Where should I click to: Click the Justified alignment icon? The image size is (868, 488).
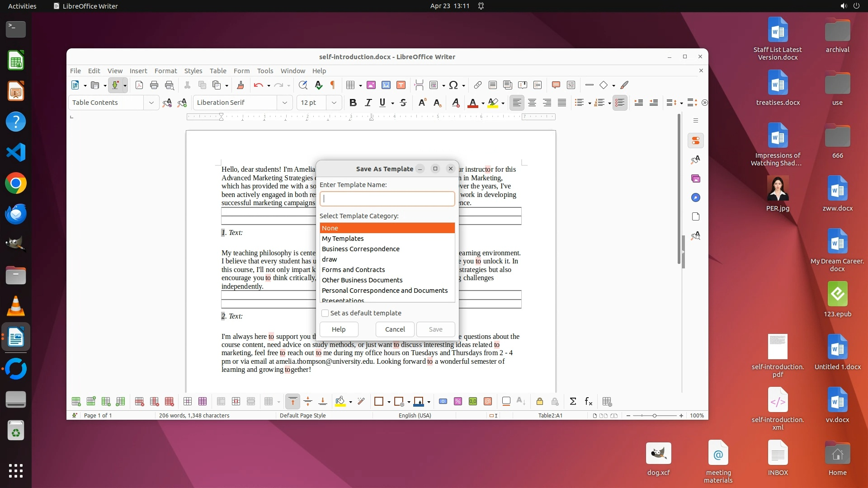pyautogui.click(x=562, y=103)
